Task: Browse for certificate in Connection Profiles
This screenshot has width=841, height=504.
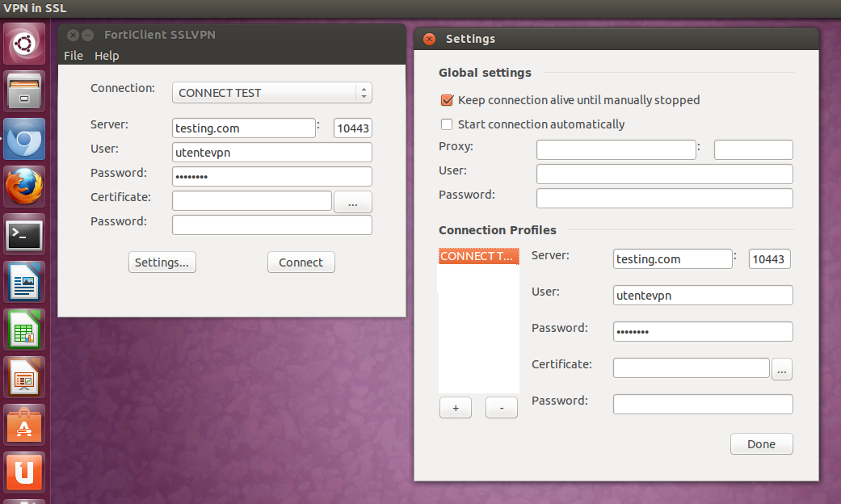Action: point(782,369)
